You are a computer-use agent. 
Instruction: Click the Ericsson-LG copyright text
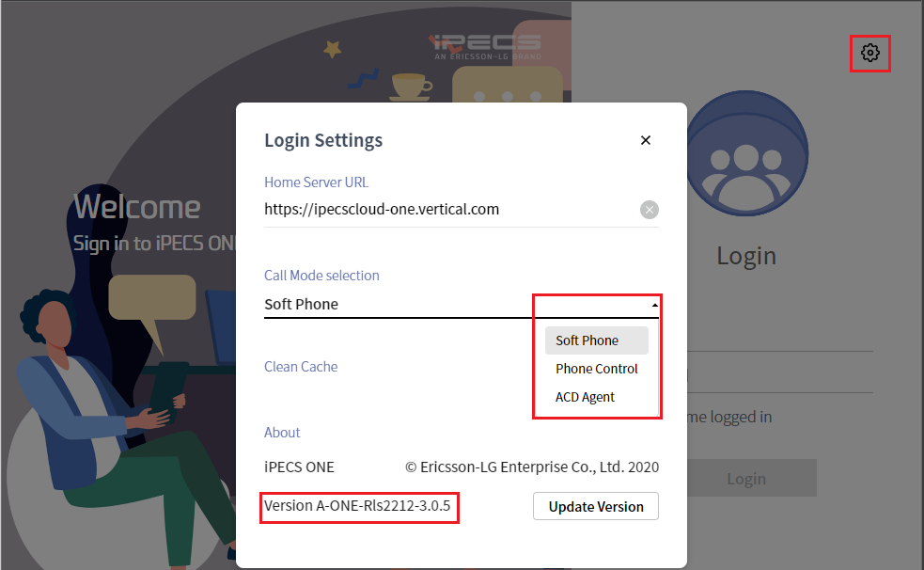coord(531,467)
